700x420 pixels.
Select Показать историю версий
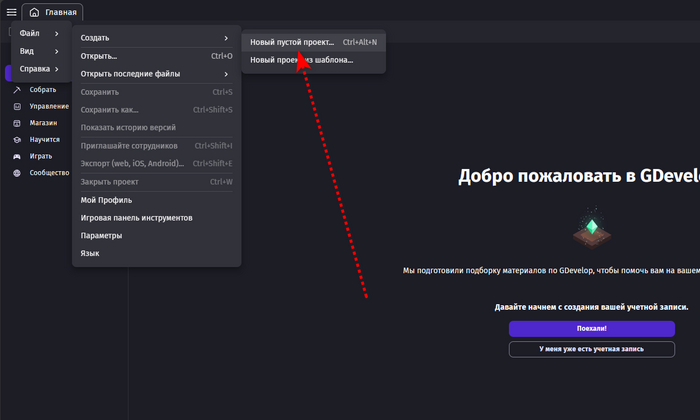click(x=156, y=128)
